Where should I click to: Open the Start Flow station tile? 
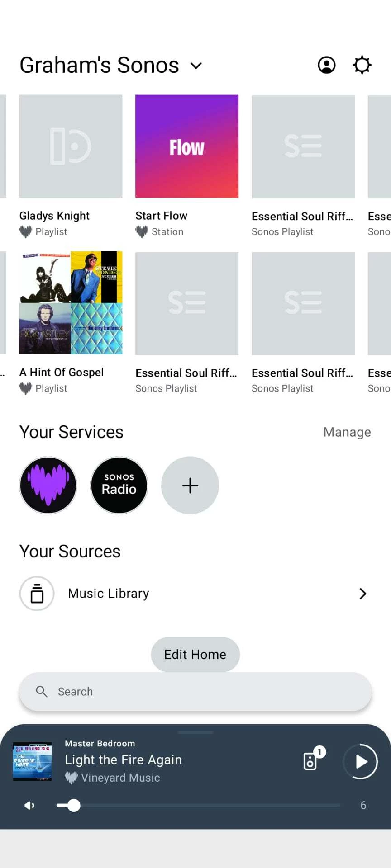tap(187, 146)
